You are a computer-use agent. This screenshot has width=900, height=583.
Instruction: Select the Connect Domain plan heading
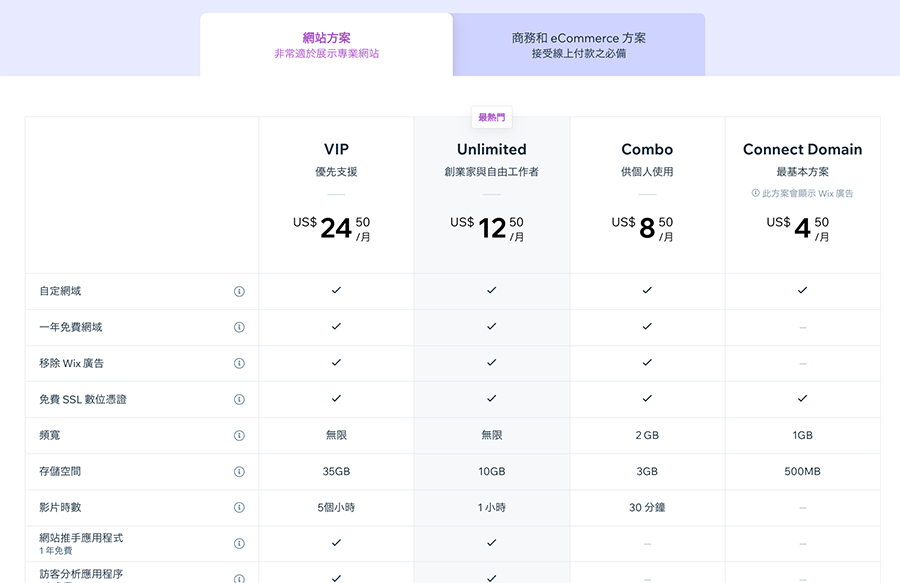point(802,149)
